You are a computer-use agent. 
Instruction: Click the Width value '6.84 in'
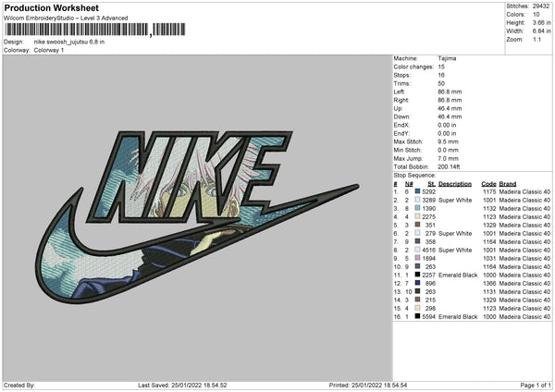coord(541,31)
